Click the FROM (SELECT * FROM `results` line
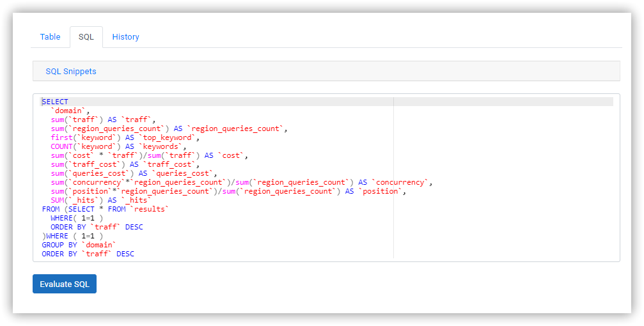This screenshot has height=326, width=644. pyautogui.click(x=106, y=210)
